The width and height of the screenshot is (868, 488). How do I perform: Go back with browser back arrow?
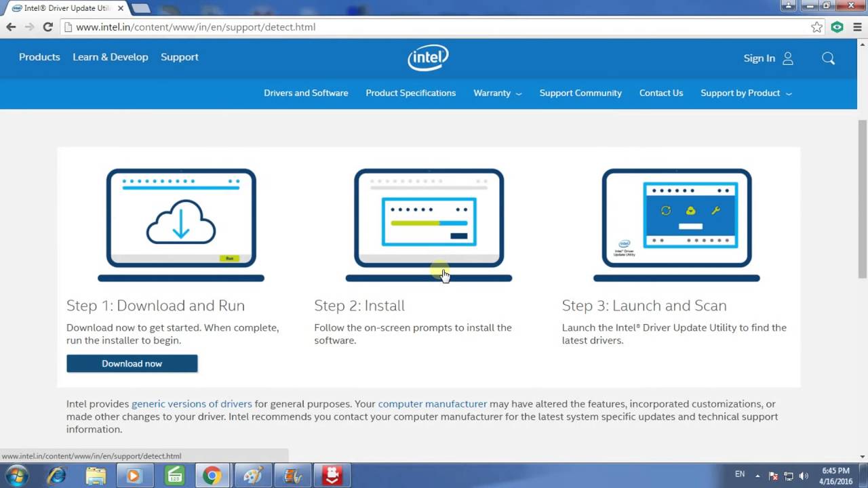11,27
